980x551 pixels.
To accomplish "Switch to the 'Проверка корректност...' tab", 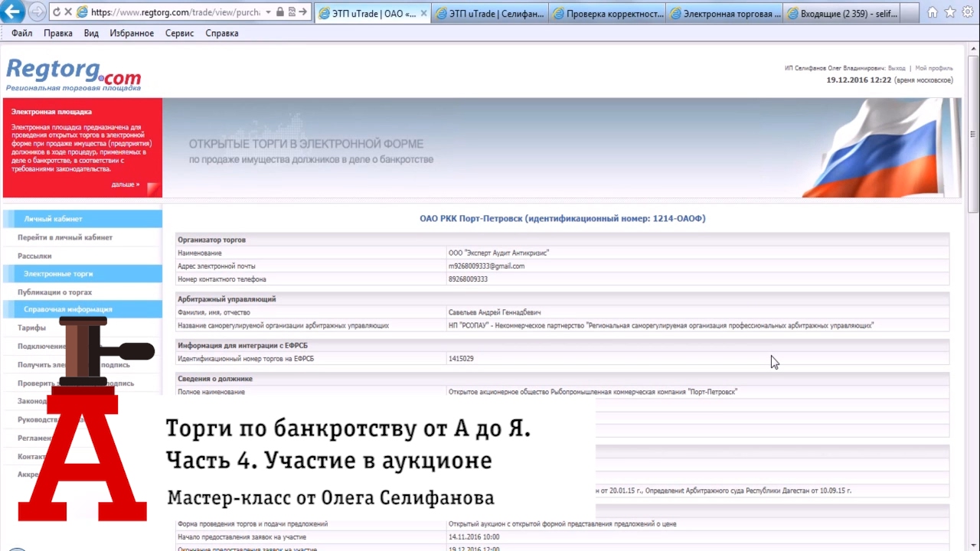I will [607, 14].
